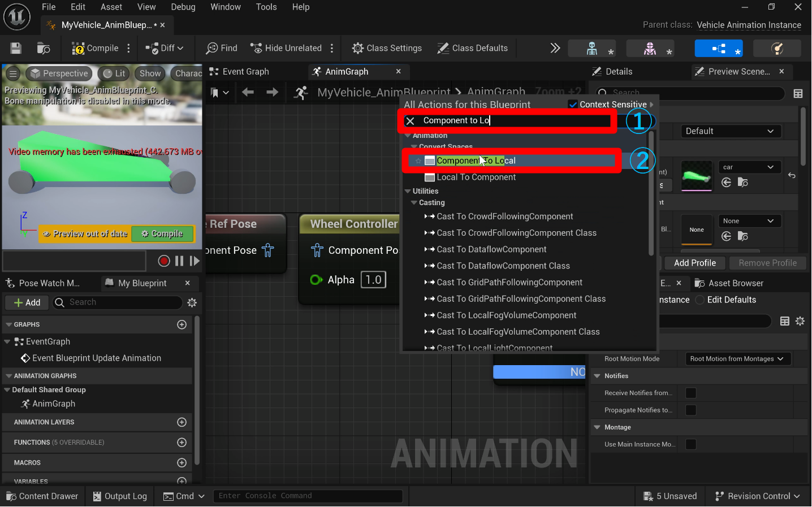
Task: Collapse the Casting subcategory
Action: 414,203
